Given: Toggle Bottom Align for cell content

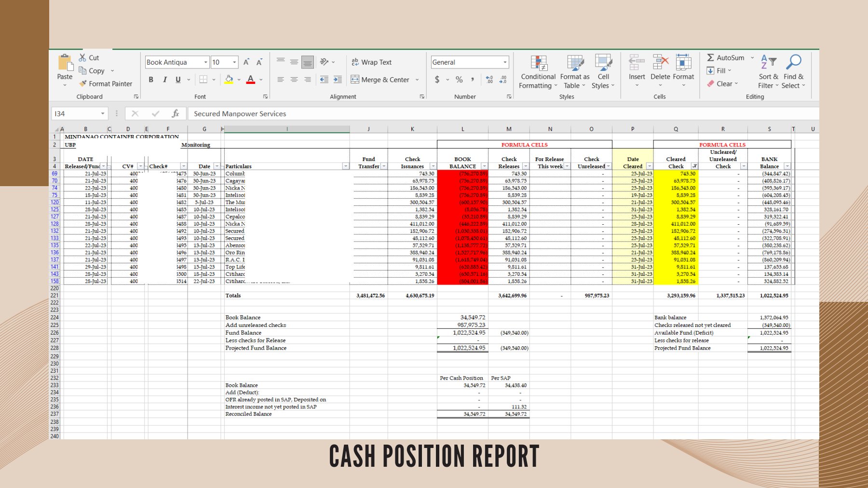Looking at the screenshot, I should (308, 62).
